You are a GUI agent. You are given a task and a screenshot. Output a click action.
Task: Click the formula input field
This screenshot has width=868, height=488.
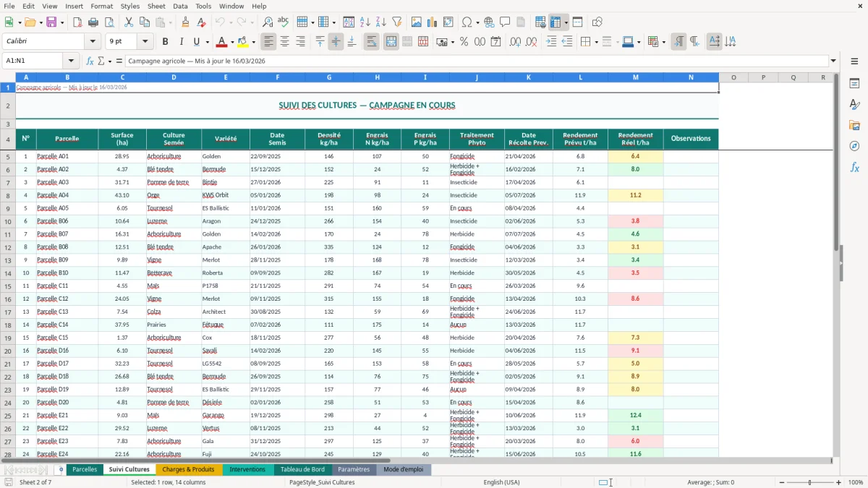[x=477, y=61]
